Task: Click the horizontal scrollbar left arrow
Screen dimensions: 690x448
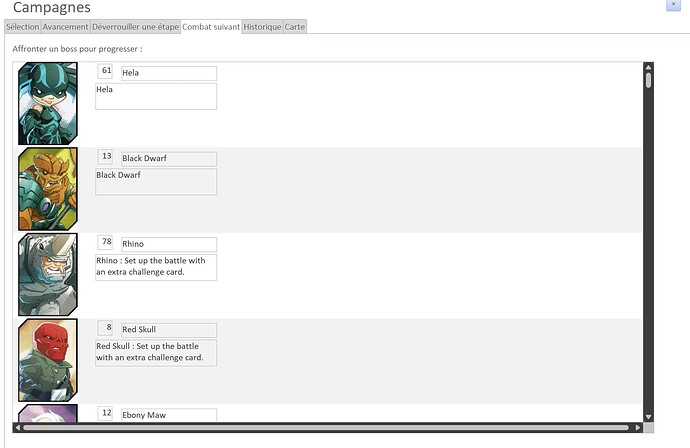Action: click(18, 428)
